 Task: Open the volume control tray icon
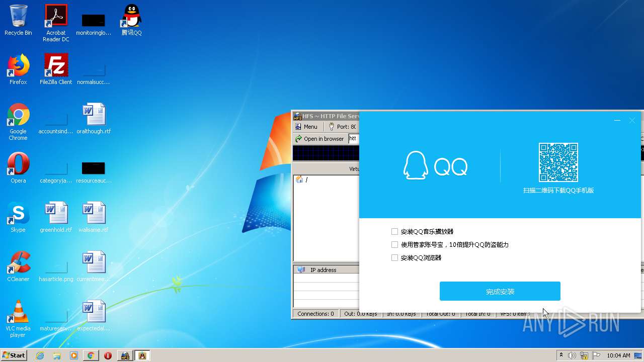click(572, 355)
